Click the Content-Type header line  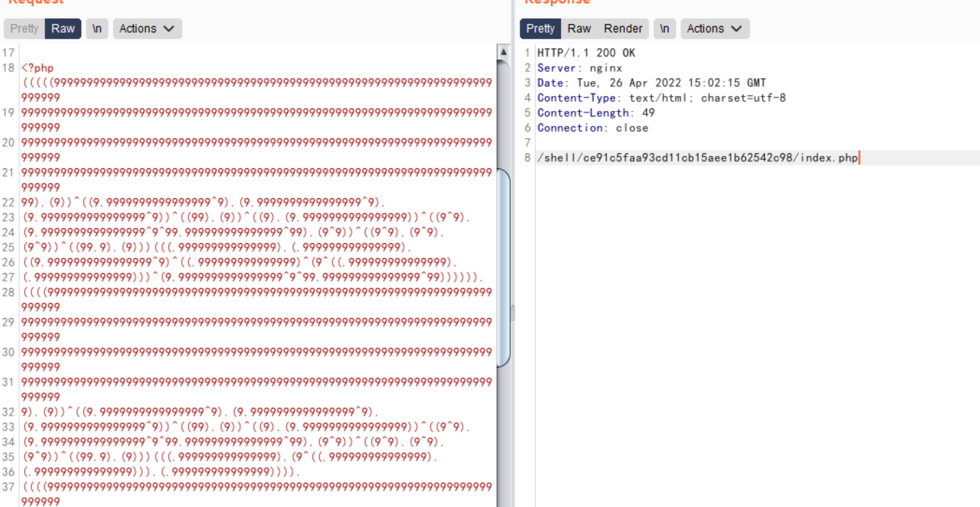(661, 98)
